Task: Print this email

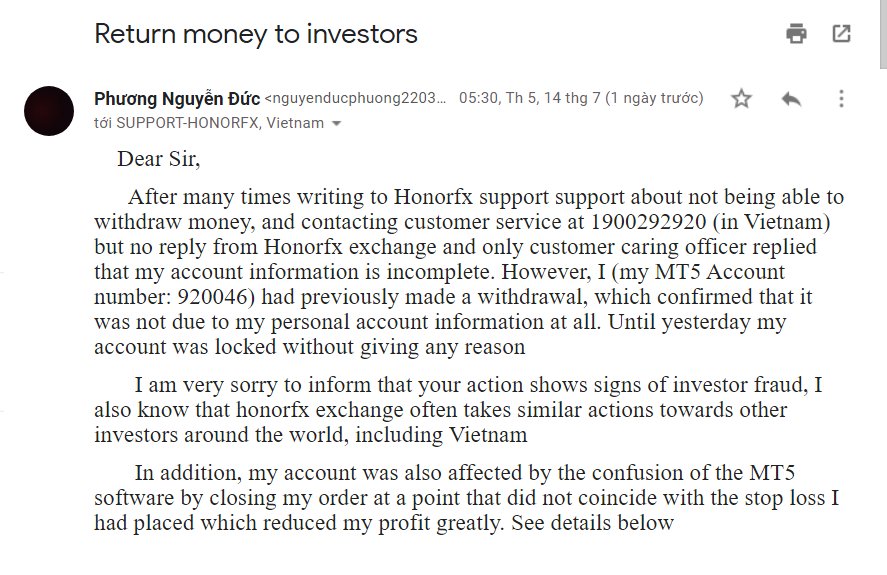Action: coord(796,34)
